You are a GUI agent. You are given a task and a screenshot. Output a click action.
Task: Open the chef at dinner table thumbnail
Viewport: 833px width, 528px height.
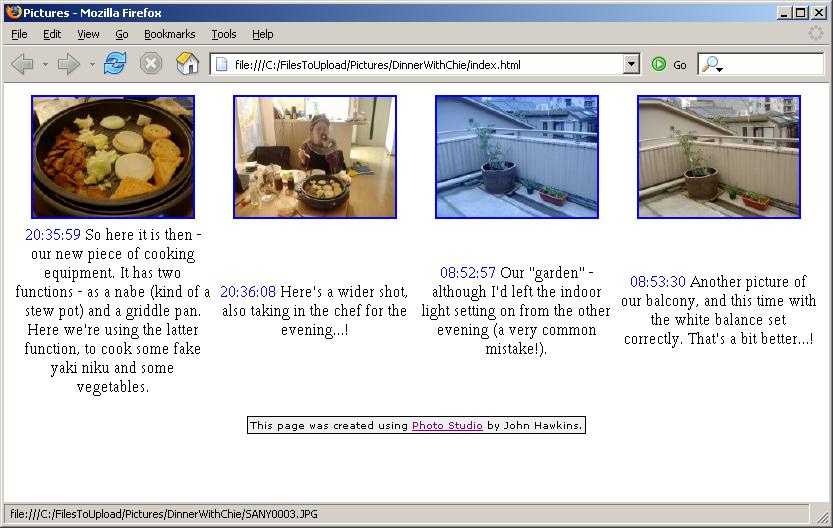click(x=315, y=157)
